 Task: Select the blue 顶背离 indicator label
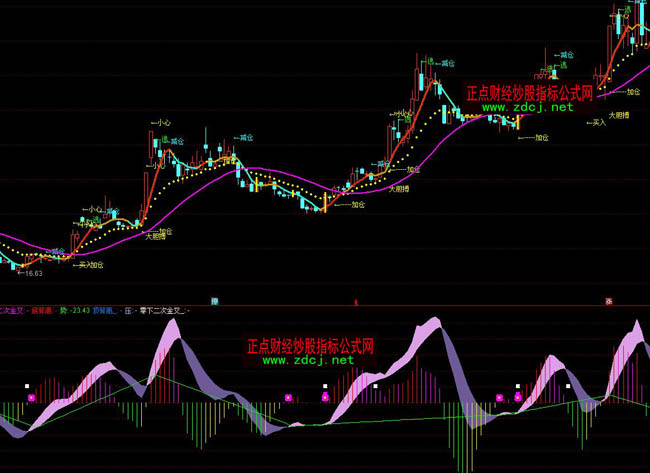click(103, 310)
